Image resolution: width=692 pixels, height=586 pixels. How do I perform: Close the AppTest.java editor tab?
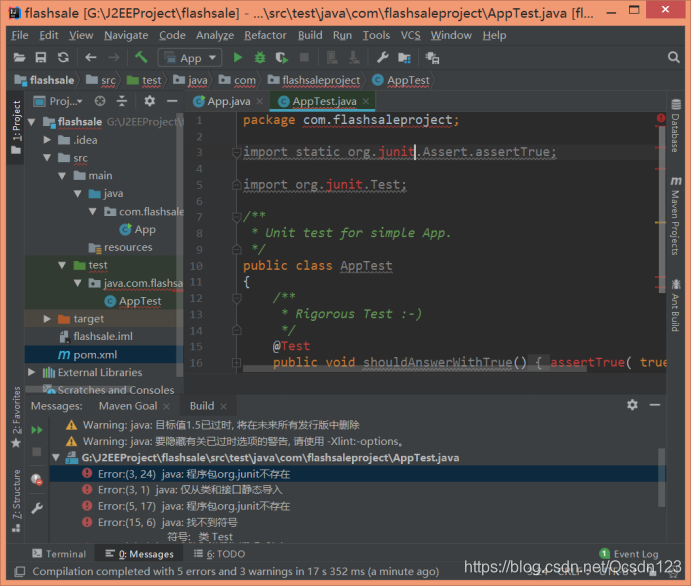tap(366, 101)
